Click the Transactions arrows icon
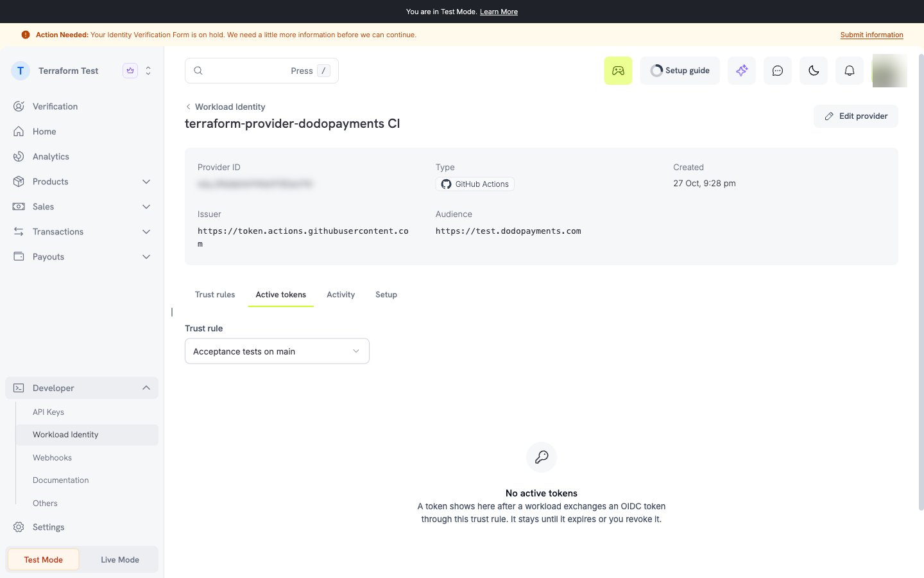This screenshot has height=578, width=924. click(19, 232)
